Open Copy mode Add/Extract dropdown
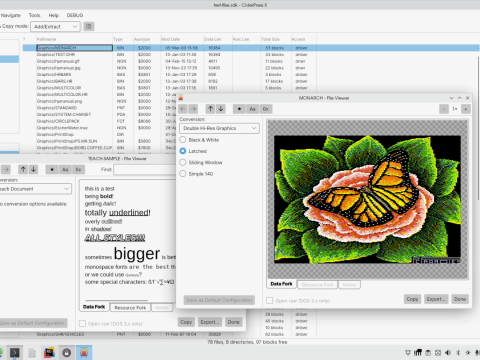 [55, 27]
